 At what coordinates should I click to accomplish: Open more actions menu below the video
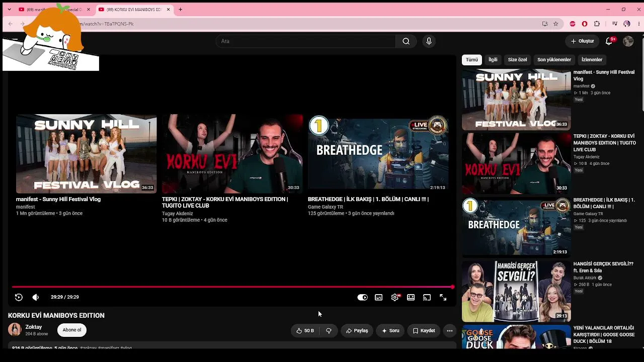(x=450, y=330)
